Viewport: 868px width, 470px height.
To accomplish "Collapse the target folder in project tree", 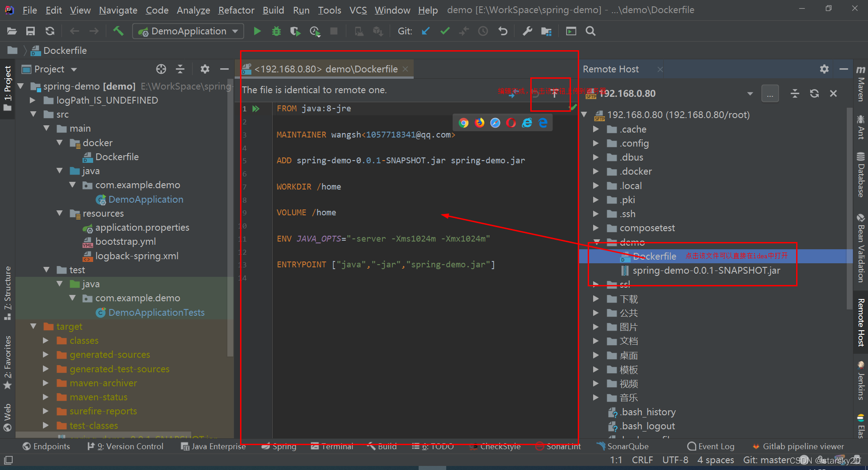I will pos(33,326).
